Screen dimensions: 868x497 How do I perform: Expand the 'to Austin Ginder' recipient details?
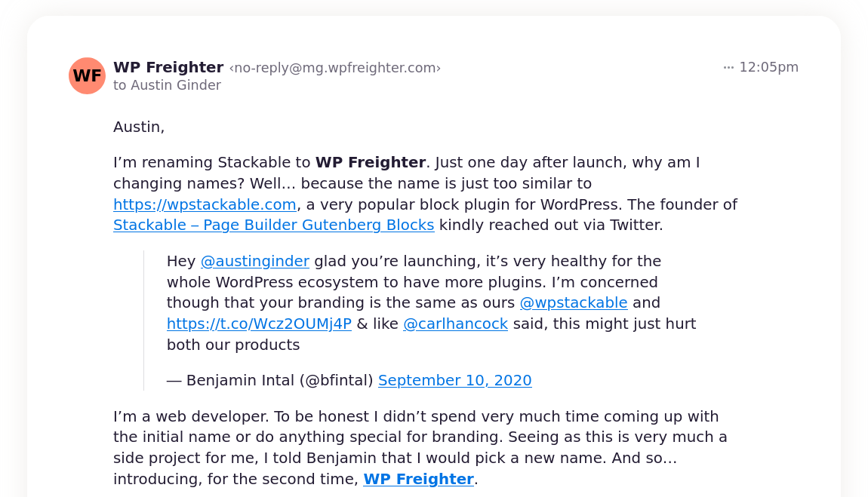coord(167,85)
